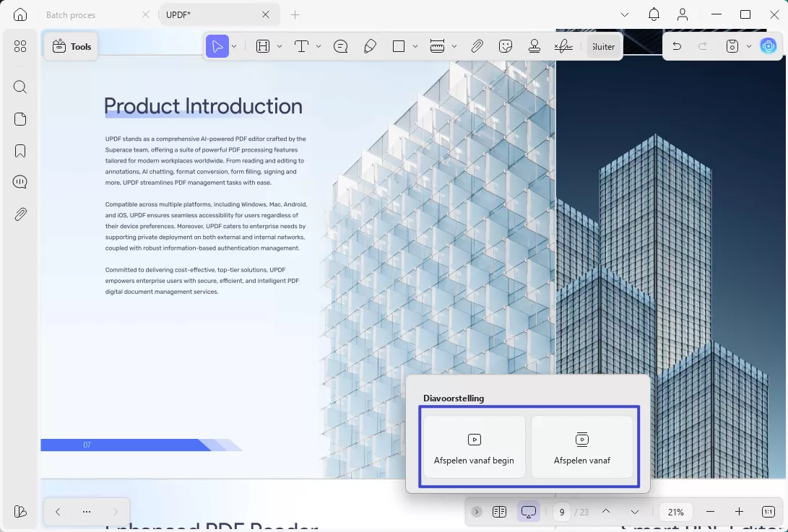Click the Diavoorstelling label
The image size is (788, 532).
pyautogui.click(x=454, y=398)
